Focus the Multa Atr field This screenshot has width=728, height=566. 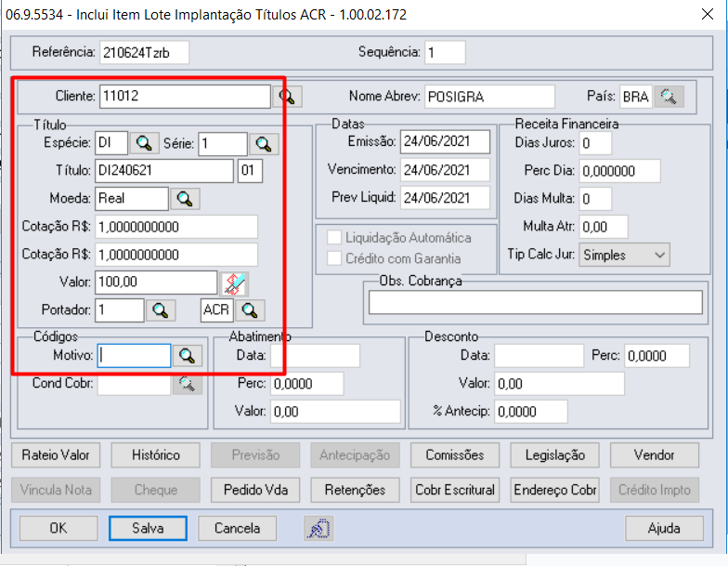pos(604,227)
